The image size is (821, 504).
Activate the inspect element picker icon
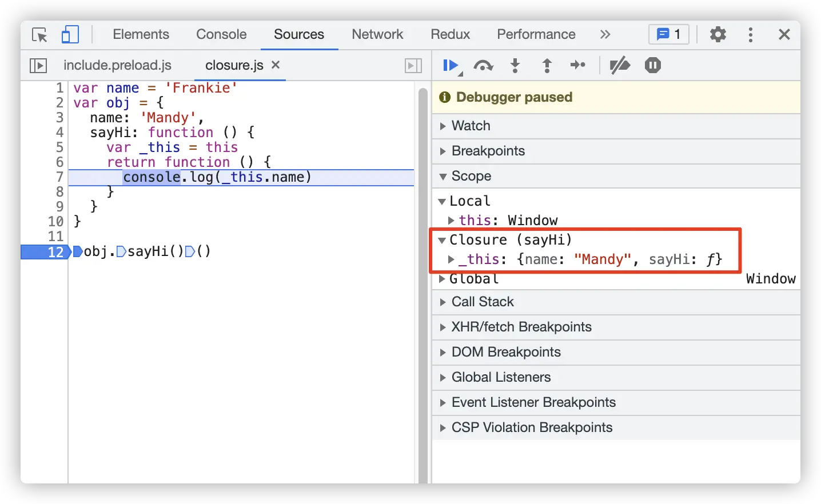pyautogui.click(x=39, y=35)
